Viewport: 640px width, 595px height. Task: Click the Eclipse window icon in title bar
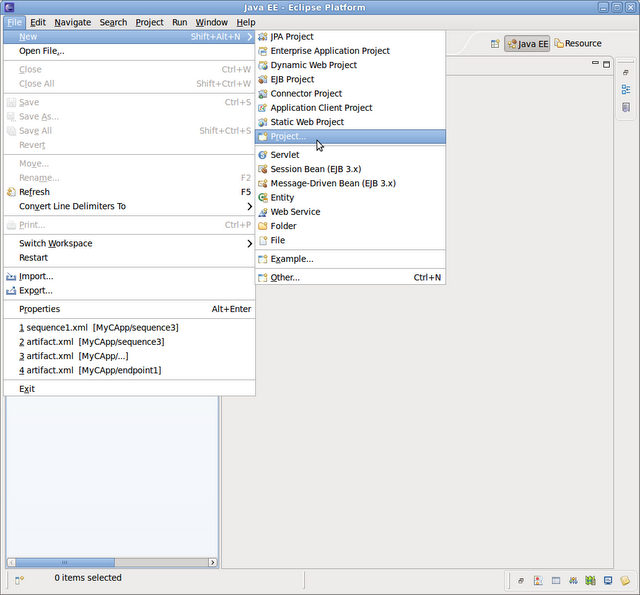click(x=9, y=7)
